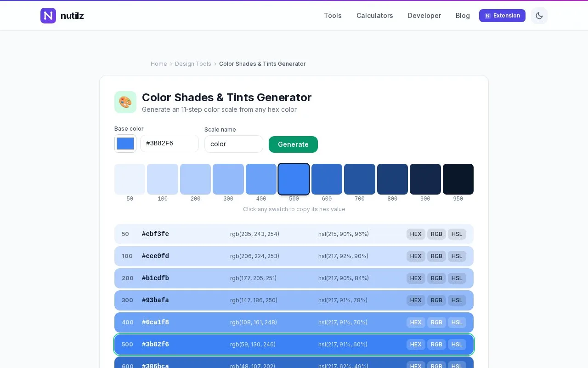Viewport: 588px width, 368px height.
Task: Click the hsl(217, 91%, 78%) value
Action: pos(343,300)
